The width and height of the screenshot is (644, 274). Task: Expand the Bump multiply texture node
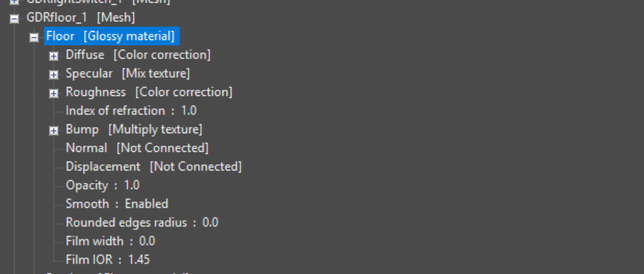tap(54, 130)
